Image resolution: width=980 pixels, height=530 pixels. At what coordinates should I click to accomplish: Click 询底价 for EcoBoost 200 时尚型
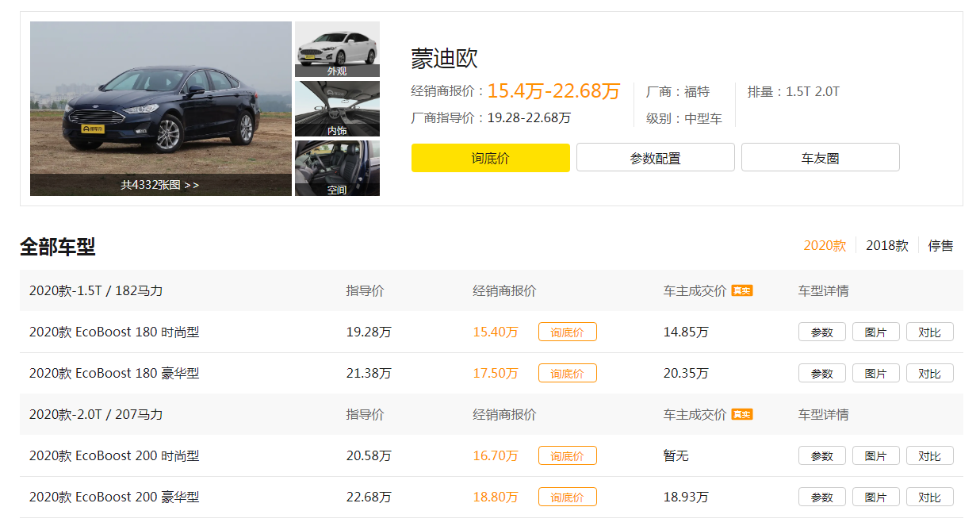pos(568,455)
